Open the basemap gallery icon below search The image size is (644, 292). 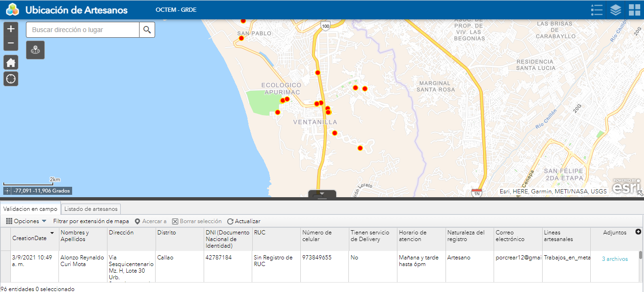(x=35, y=50)
